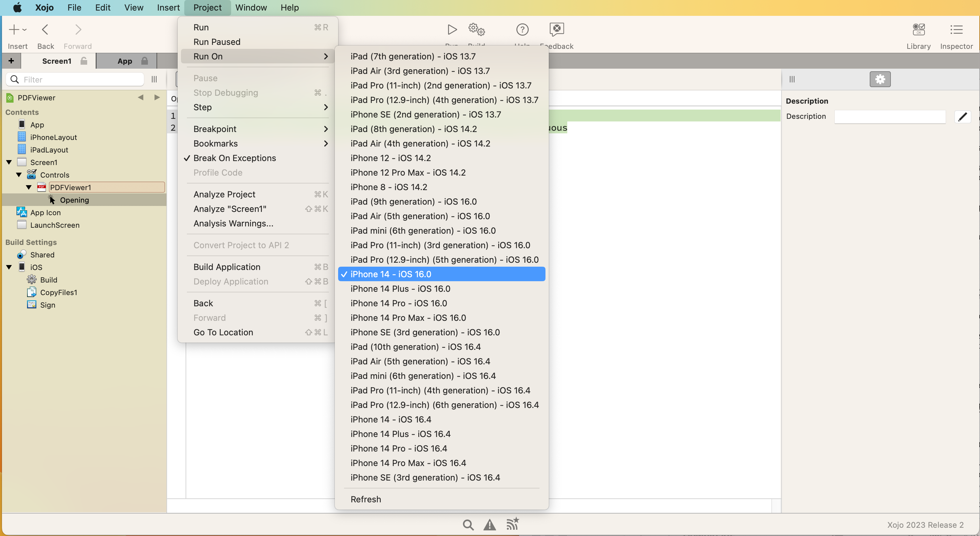Toggle the lock on Screen1 tab

[84, 61]
